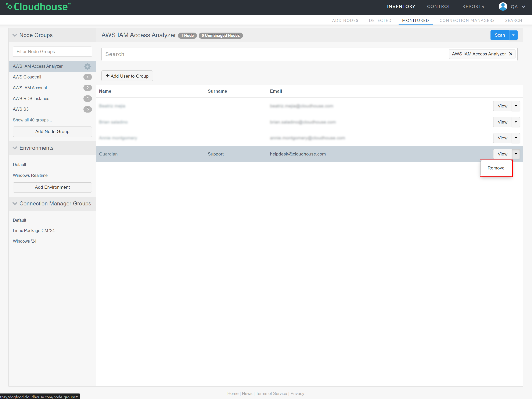The width and height of the screenshot is (532, 399).
Task: Open the Reports menu
Action: [473, 7]
